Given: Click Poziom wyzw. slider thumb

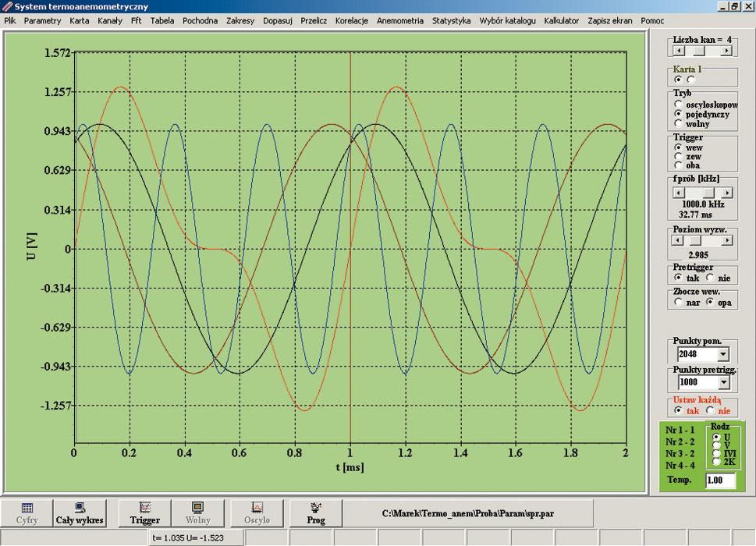Looking at the screenshot, I should [x=695, y=240].
